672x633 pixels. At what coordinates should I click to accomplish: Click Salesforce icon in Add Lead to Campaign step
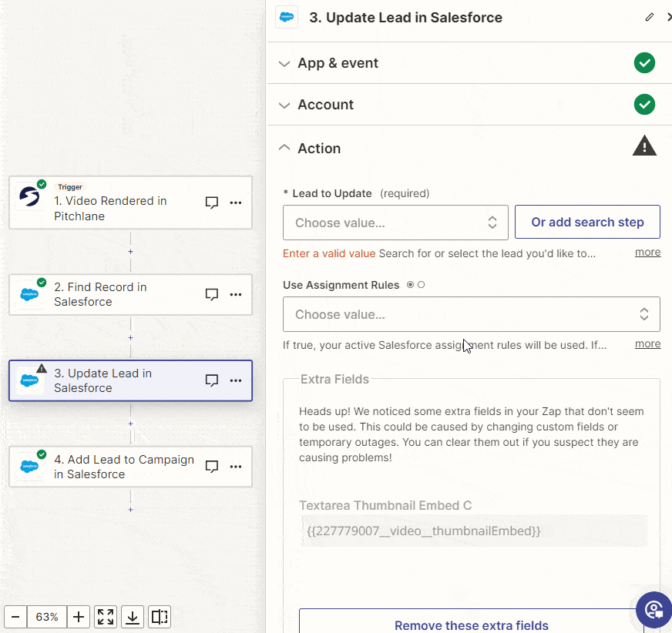point(29,466)
